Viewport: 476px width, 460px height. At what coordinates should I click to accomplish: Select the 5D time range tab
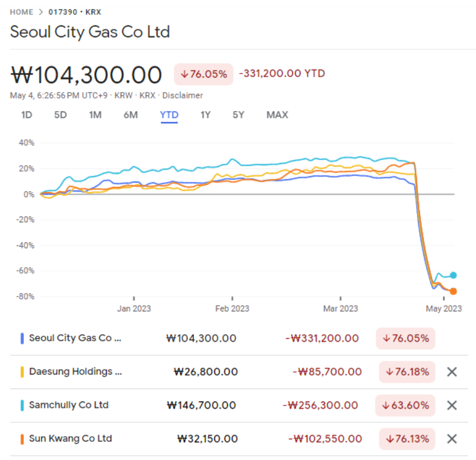click(x=60, y=115)
